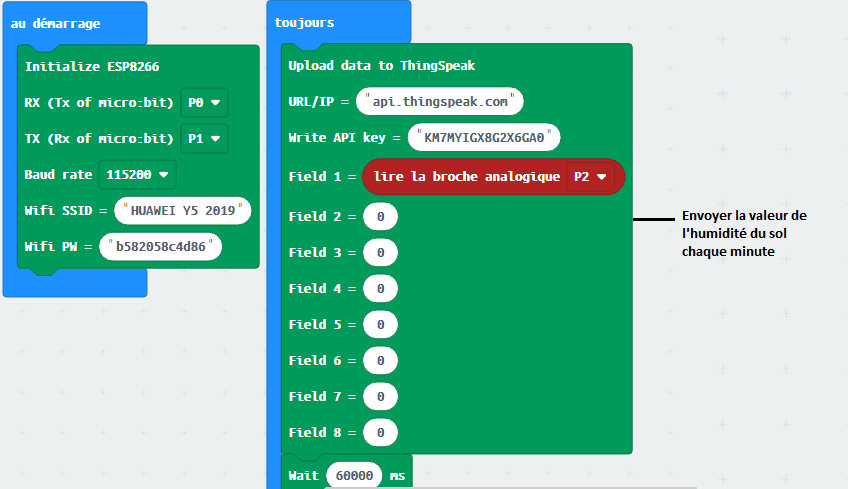Select the 'Initialize ESP8266' block title
The image size is (848, 489).
[92, 67]
